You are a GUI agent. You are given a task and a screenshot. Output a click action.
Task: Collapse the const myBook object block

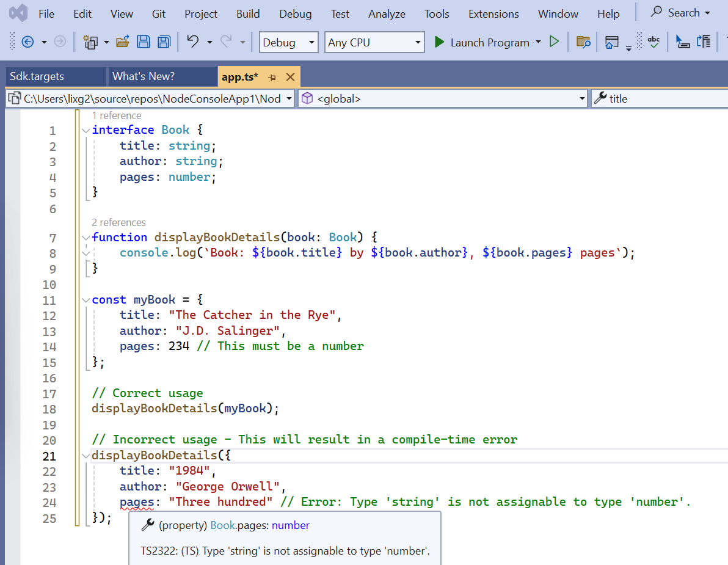click(x=86, y=300)
